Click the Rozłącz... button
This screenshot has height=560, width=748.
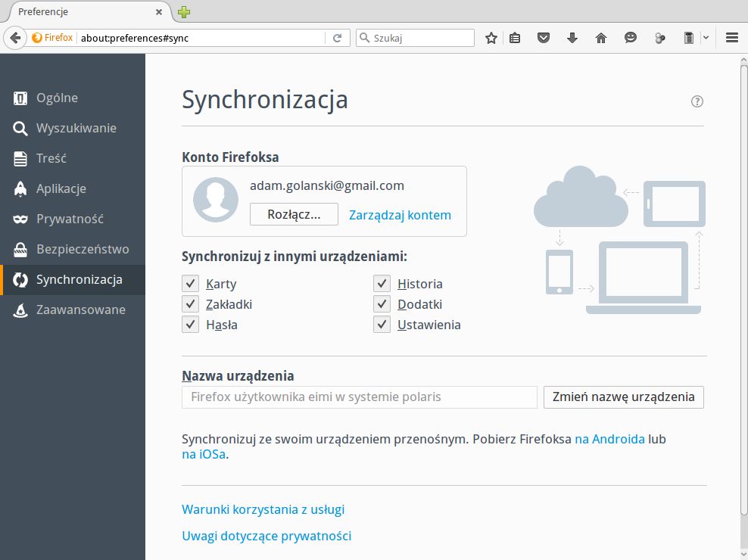coord(294,214)
